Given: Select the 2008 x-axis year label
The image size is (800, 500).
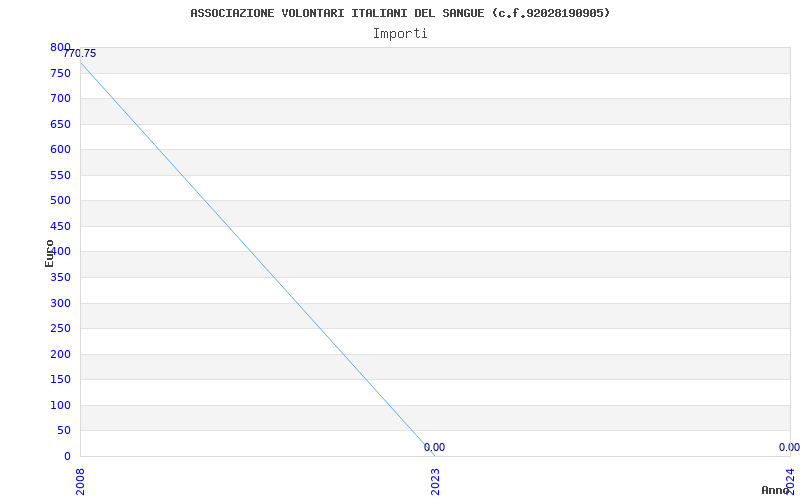Looking at the screenshot, I should (x=80, y=483).
